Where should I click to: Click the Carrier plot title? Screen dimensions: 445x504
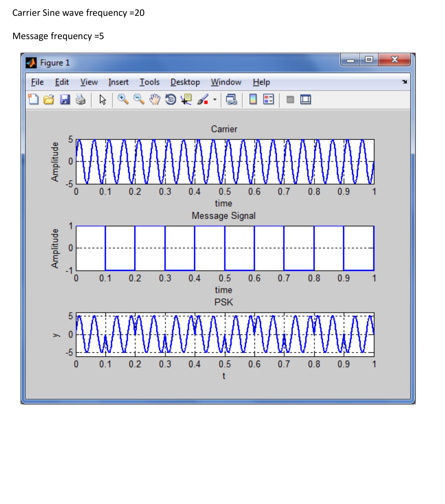pos(224,129)
